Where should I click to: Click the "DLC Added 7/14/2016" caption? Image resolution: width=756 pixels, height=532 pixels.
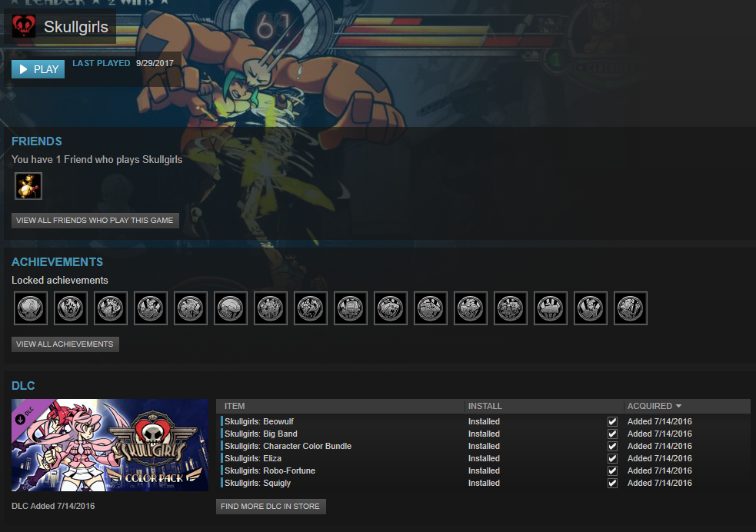53,506
